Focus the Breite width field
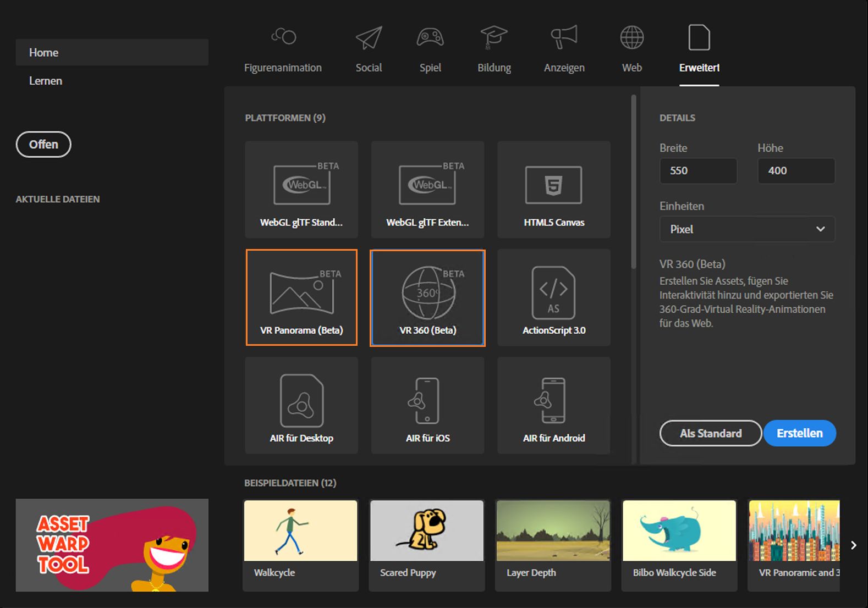Screen dimensions: 868x608 click(x=698, y=170)
